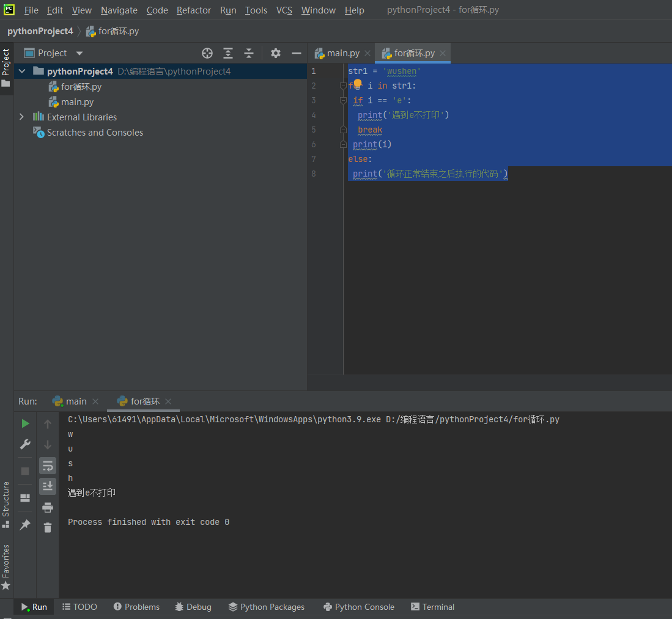The height and width of the screenshot is (619, 672).
Task: Open the Run tool window button
Action: (x=34, y=607)
